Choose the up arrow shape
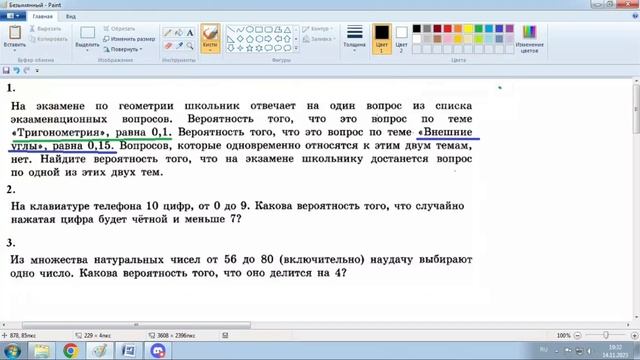Screen dimensions: 640x360 point(287,39)
